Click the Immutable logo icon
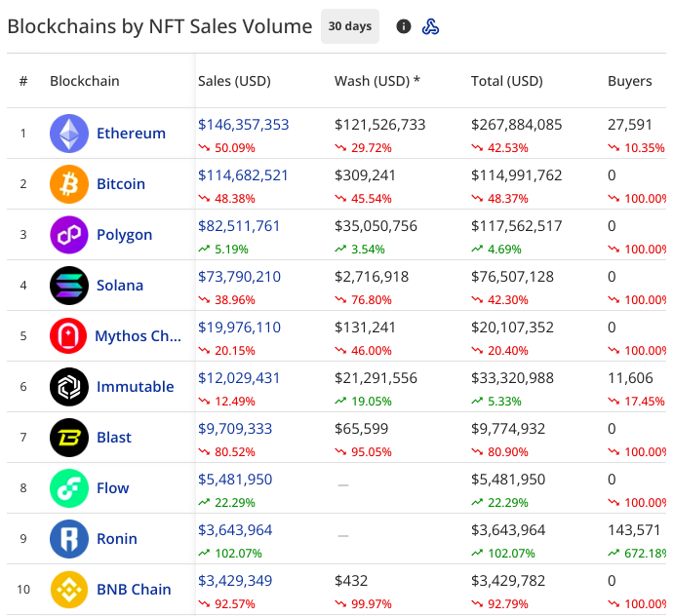Viewport: 673px width, 616px height. (69, 387)
